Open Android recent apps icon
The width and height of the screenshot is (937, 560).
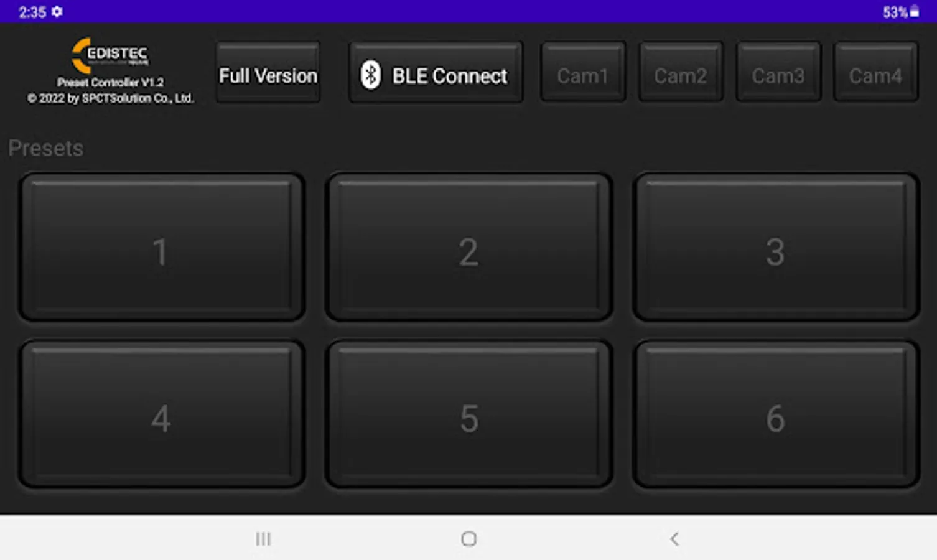coord(263,539)
